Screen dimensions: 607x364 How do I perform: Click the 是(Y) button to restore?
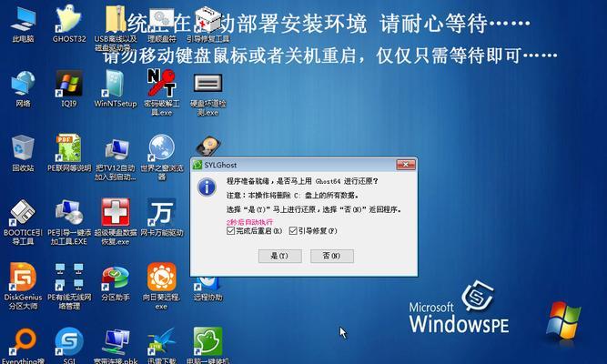point(280,256)
